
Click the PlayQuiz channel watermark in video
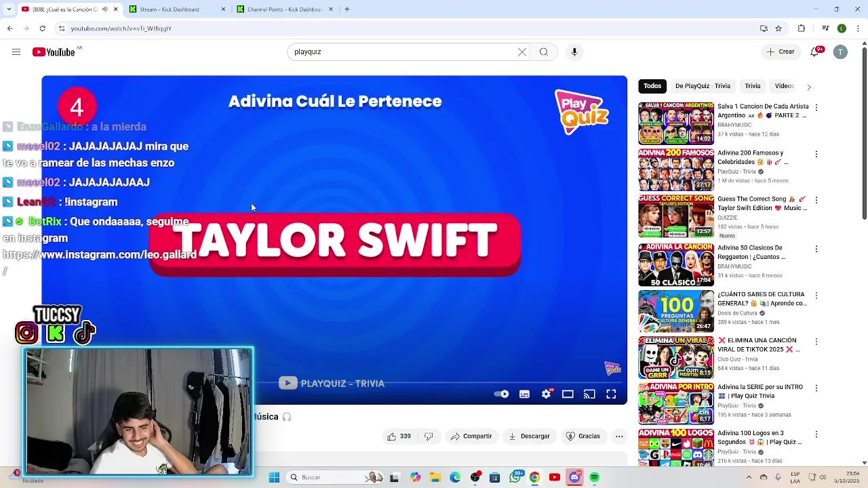click(x=613, y=368)
